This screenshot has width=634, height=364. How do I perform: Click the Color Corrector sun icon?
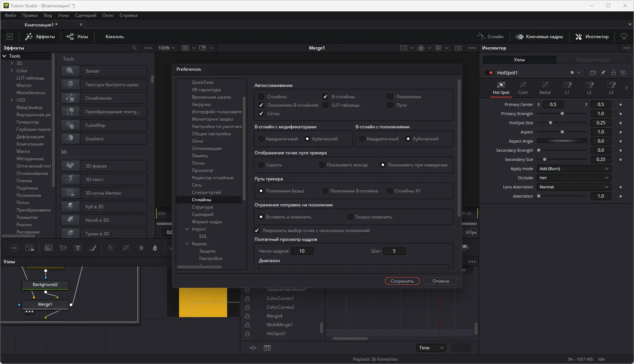[141, 248]
